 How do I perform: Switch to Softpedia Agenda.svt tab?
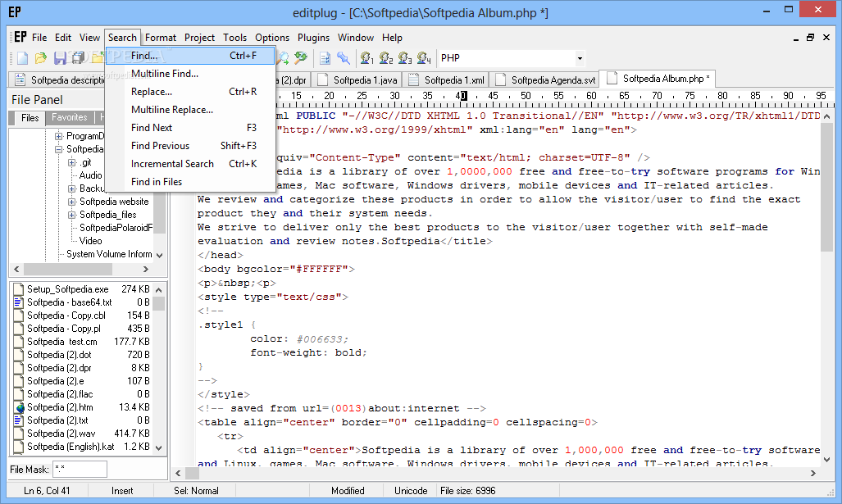544,80
